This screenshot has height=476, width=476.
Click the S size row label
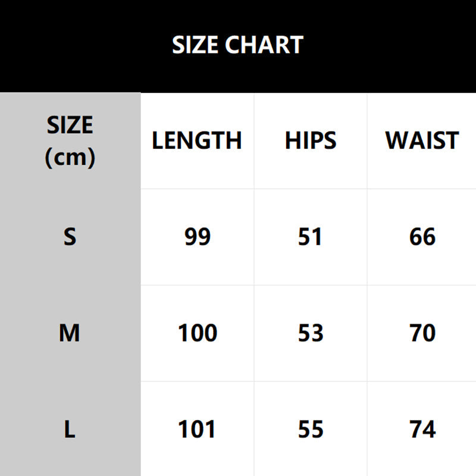[x=70, y=237]
